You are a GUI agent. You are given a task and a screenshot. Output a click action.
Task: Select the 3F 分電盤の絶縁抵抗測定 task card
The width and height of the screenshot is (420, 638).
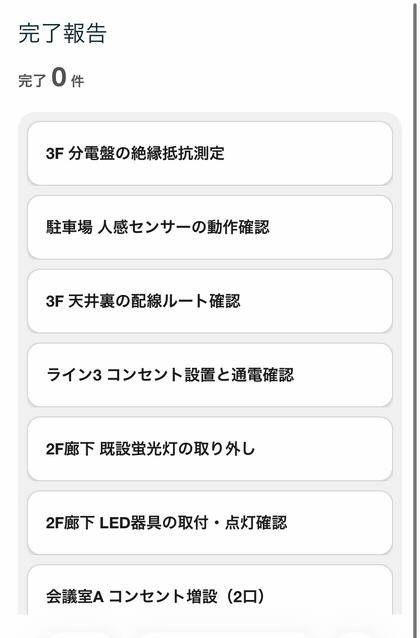(210, 153)
